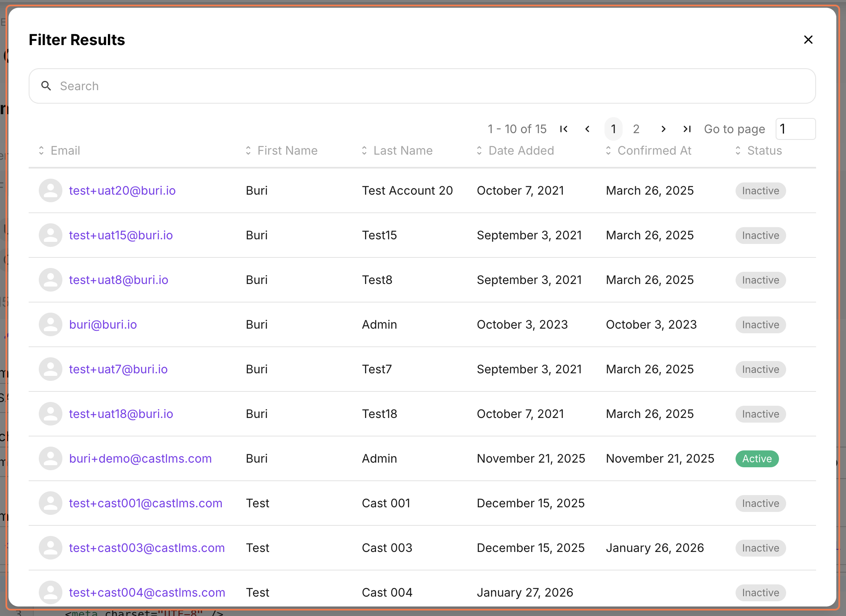Select page 1 in pagination
846x616 pixels.
(613, 129)
